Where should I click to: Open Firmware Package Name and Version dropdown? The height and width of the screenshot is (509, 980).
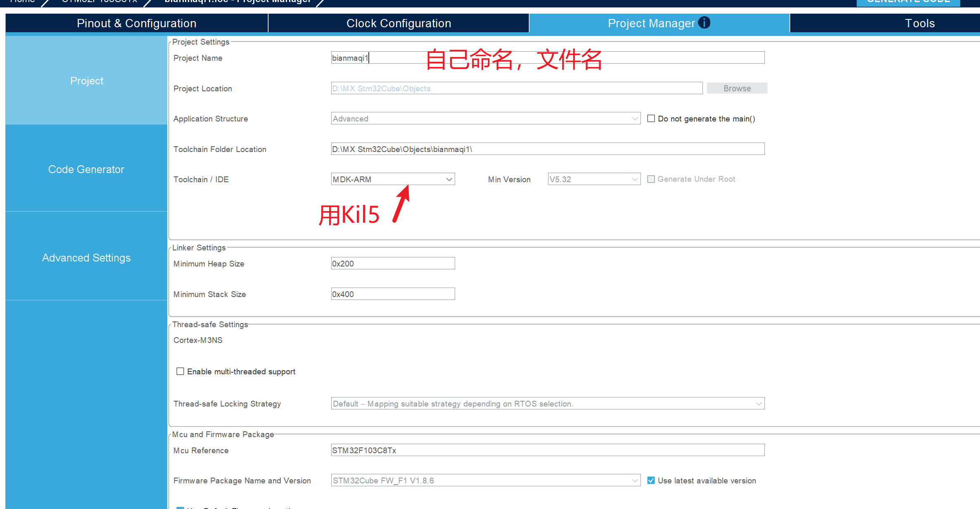pyautogui.click(x=485, y=480)
